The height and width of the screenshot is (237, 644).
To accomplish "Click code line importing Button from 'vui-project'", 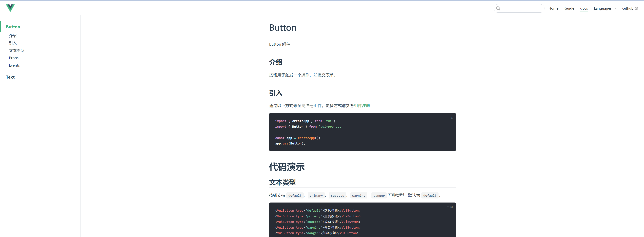I will click(x=310, y=127).
